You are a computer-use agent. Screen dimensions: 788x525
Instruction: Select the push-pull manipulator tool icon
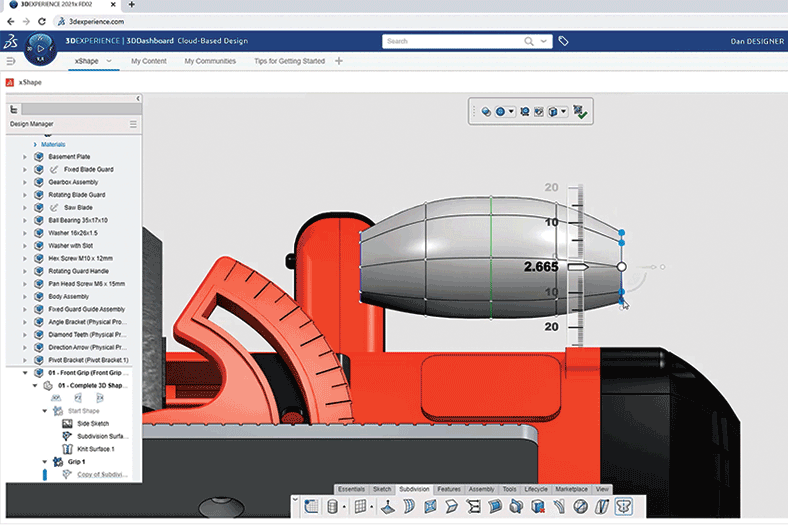click(x=387, y=506)
